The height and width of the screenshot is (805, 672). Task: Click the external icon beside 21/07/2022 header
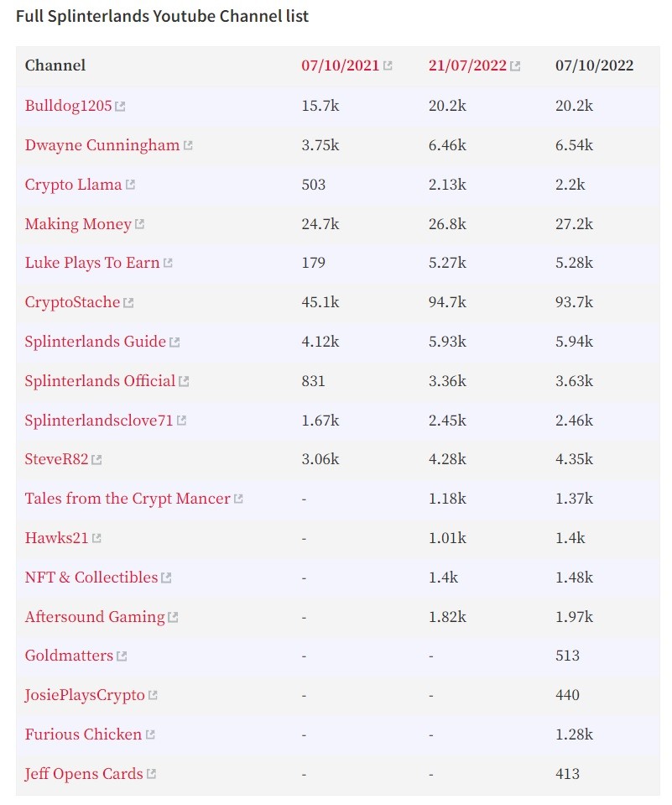pos(516,65)
